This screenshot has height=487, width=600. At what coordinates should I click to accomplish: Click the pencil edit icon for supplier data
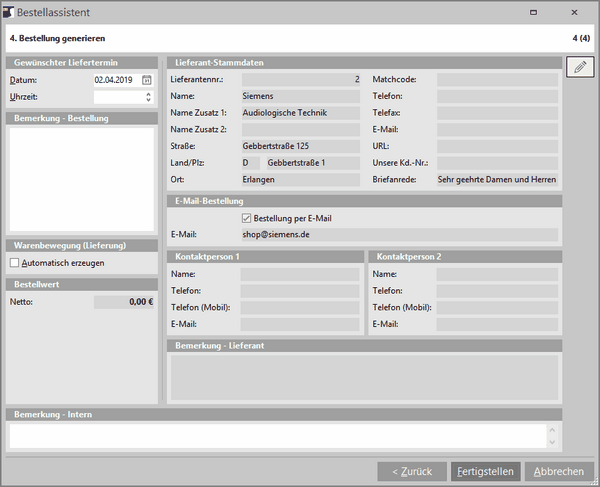click(x=578, y=67)
